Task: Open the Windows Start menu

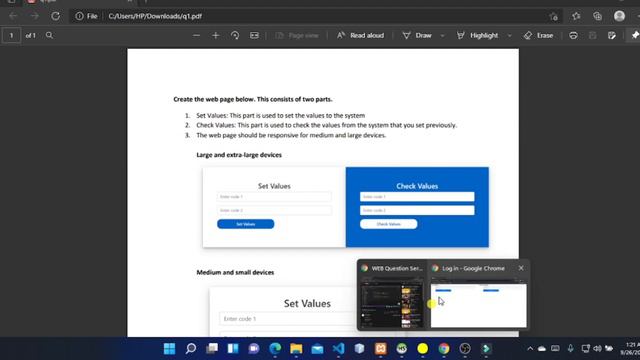Action: pos(169,349)
